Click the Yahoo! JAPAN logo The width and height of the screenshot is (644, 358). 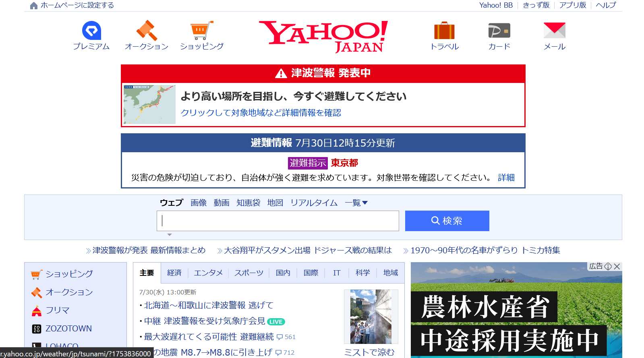click(x=323, y=37)
